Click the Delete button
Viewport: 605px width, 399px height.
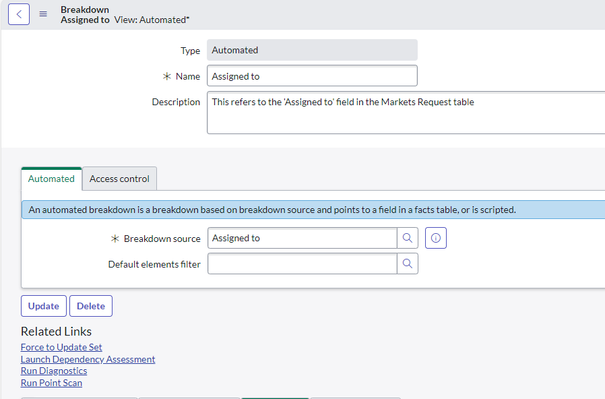(91, 306)
